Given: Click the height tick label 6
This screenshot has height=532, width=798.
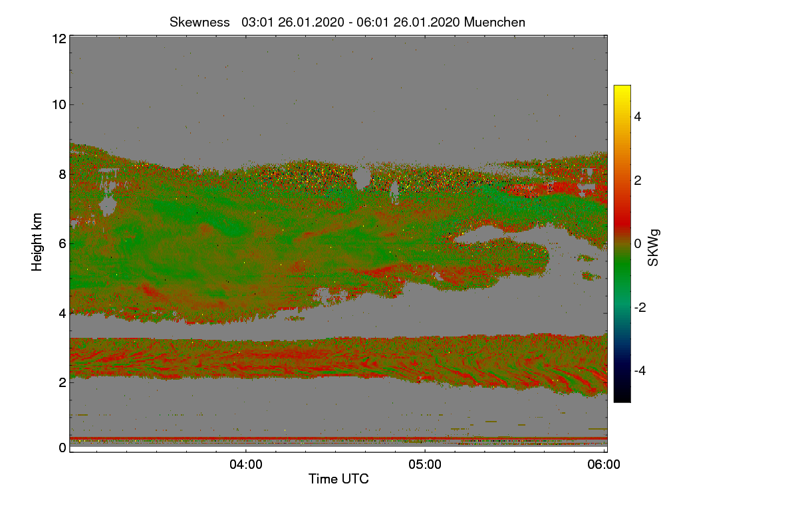Looking at the screenshot, I should point(62,243).
